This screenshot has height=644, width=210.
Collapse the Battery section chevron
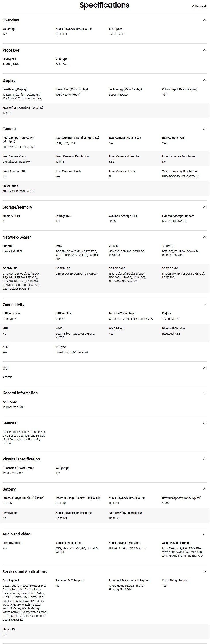tap(204, 489)
